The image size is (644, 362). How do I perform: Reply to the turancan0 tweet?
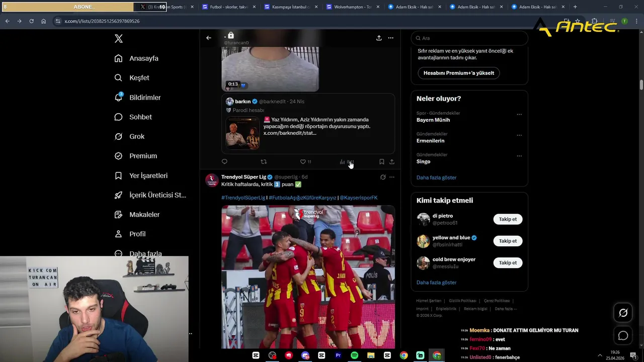224,162
